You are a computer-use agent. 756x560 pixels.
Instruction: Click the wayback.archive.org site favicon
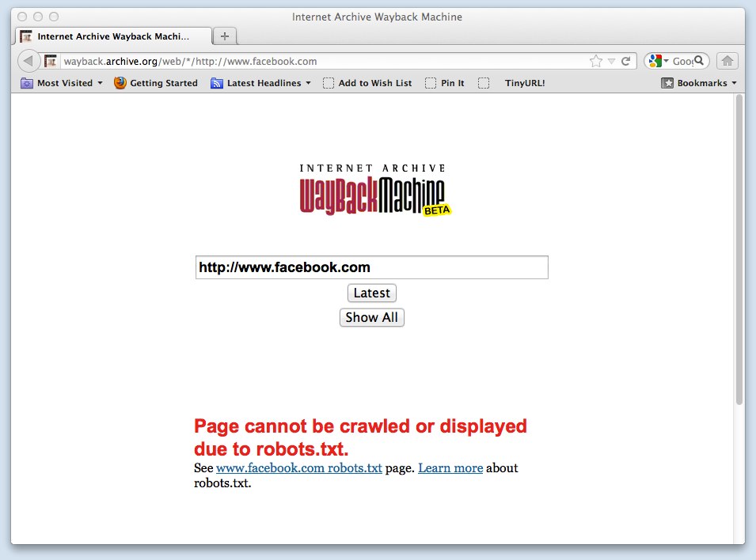click(50, 60)
